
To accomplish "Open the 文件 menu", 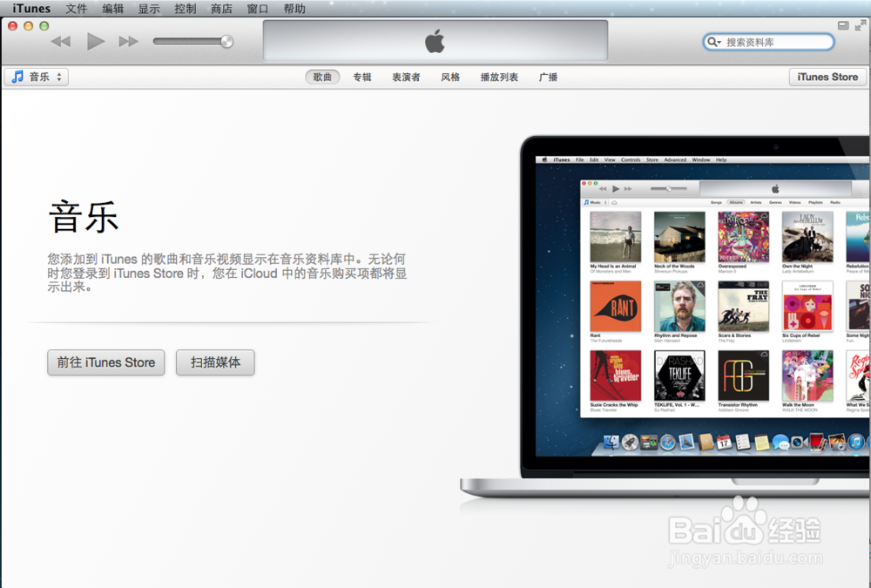I will click(x=77, y=9).
